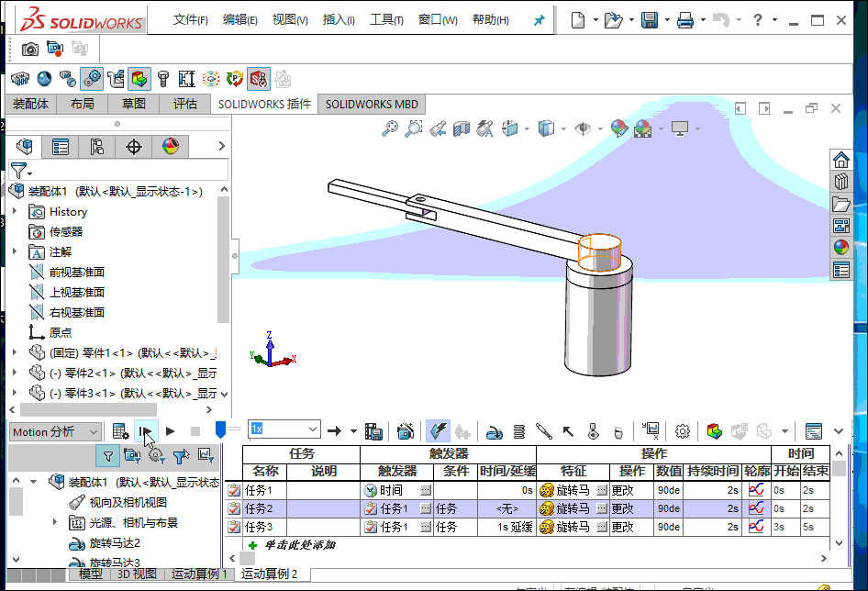Click the Section View icon

point(462,128)
